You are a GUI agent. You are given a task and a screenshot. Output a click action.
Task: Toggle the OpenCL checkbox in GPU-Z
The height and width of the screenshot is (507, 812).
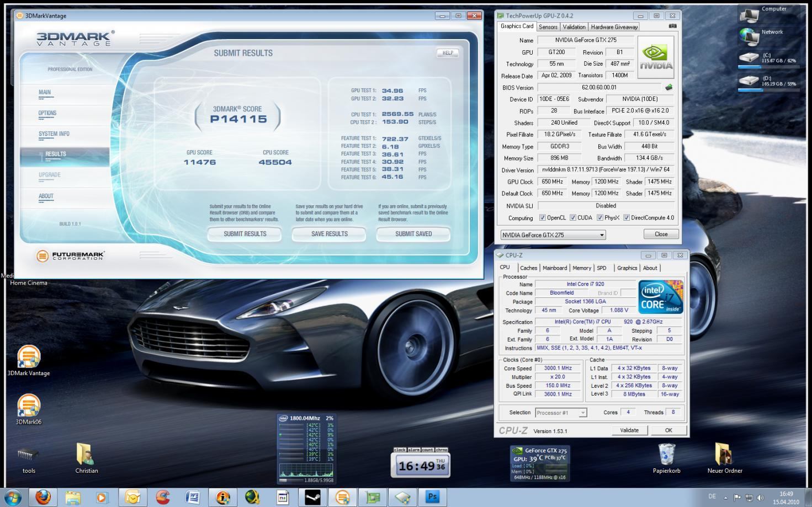click(542, 217)
